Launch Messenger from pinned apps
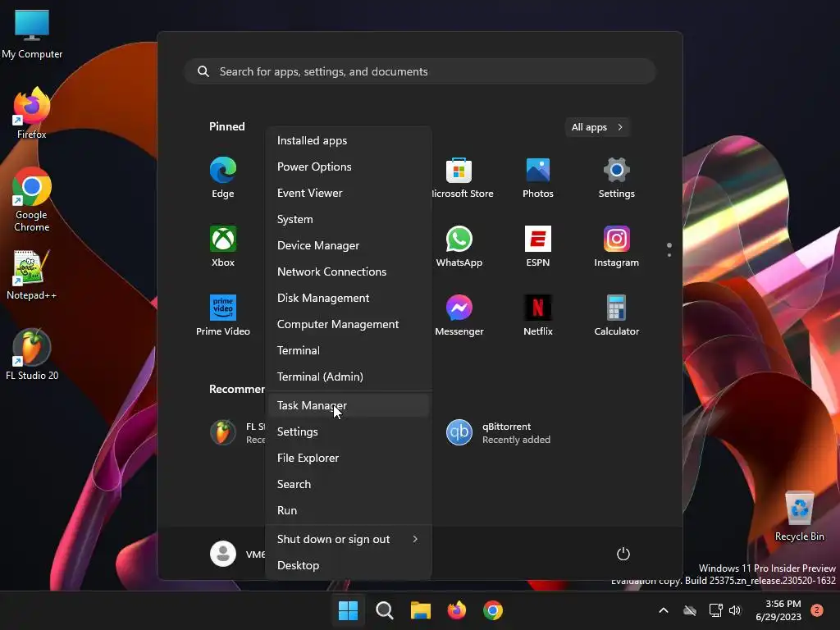 point(459,315)
